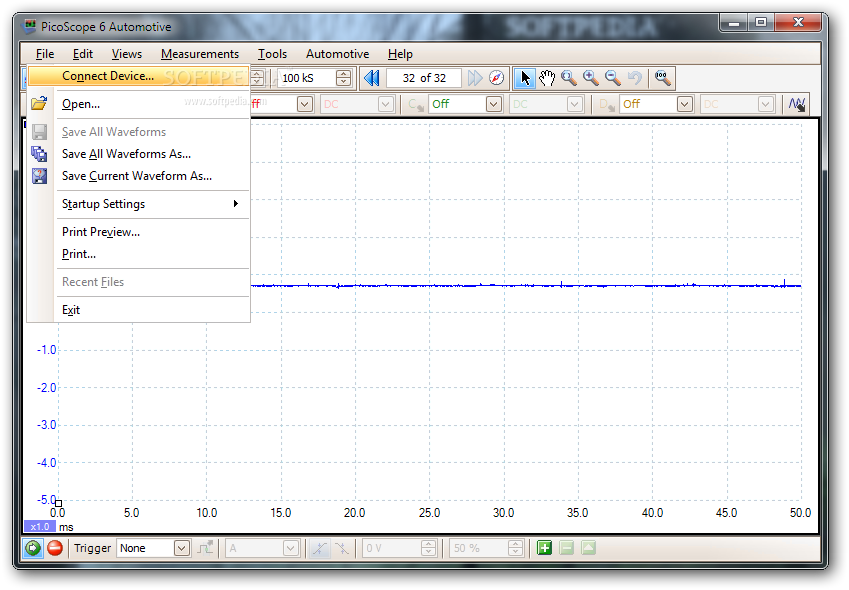Open the Tools menu

(272, 54)
